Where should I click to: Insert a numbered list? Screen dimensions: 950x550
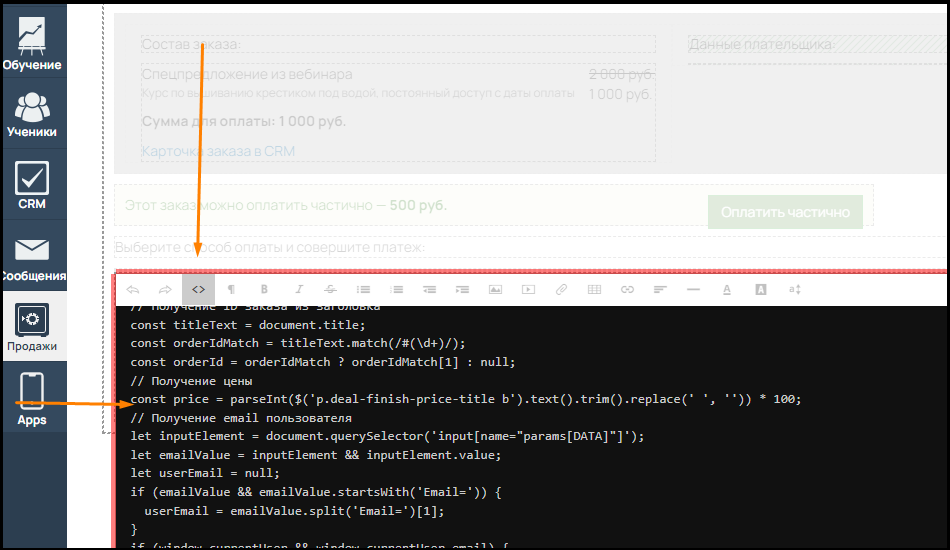click(396, 290)
